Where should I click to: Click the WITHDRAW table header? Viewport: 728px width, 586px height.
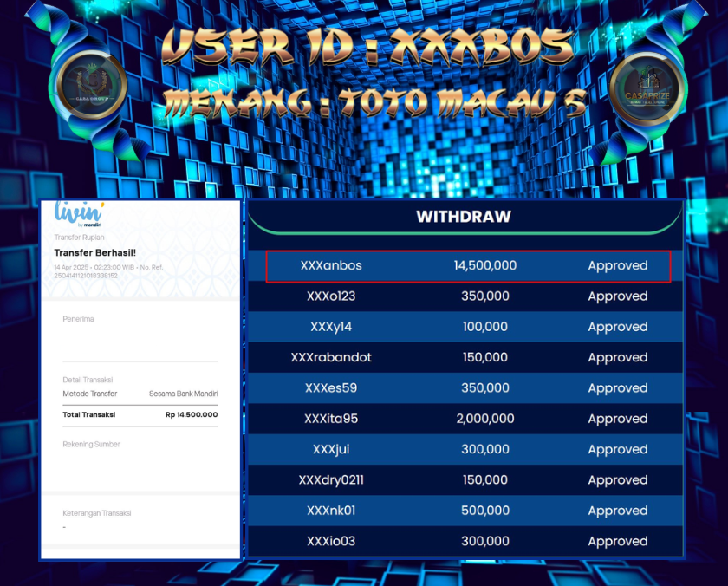click(464, 217)
